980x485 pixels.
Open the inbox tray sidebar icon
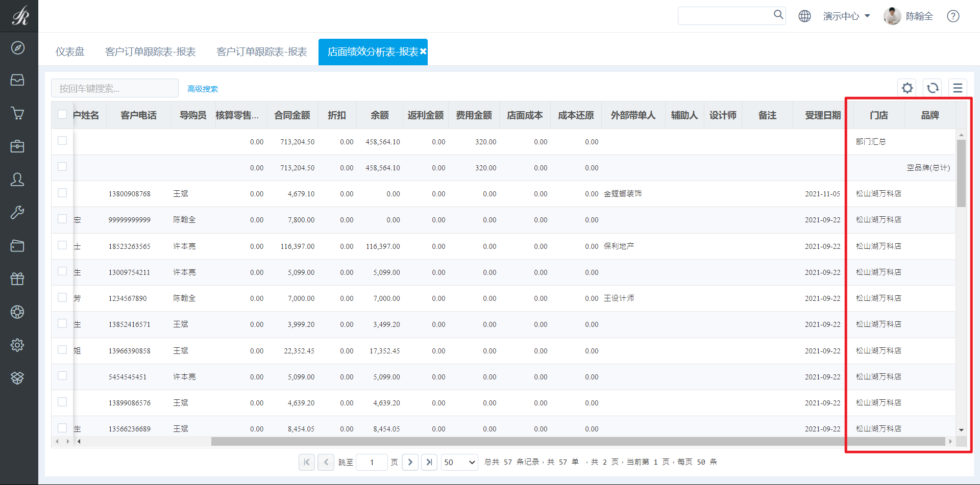tap(17, 80)
